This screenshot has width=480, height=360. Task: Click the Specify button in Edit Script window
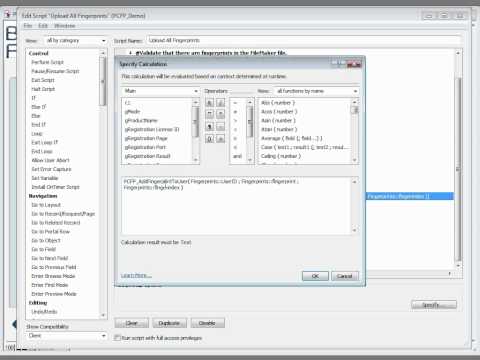click(434, 305)
